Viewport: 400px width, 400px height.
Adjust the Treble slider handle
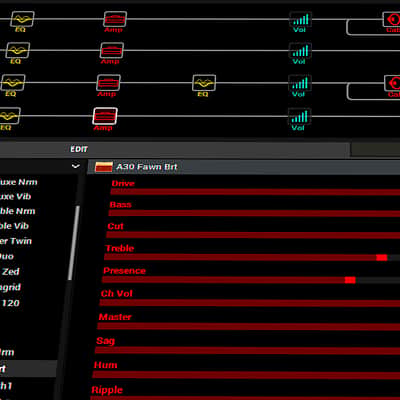click(382, 257)
